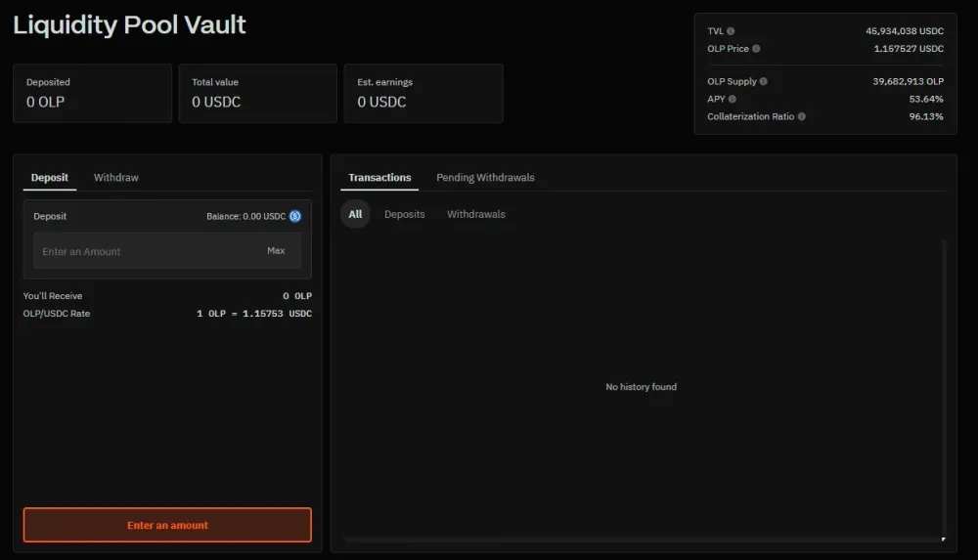Switch to the Withdraw tab
Viewport: 978px width, 560px height.
[115, 178]
